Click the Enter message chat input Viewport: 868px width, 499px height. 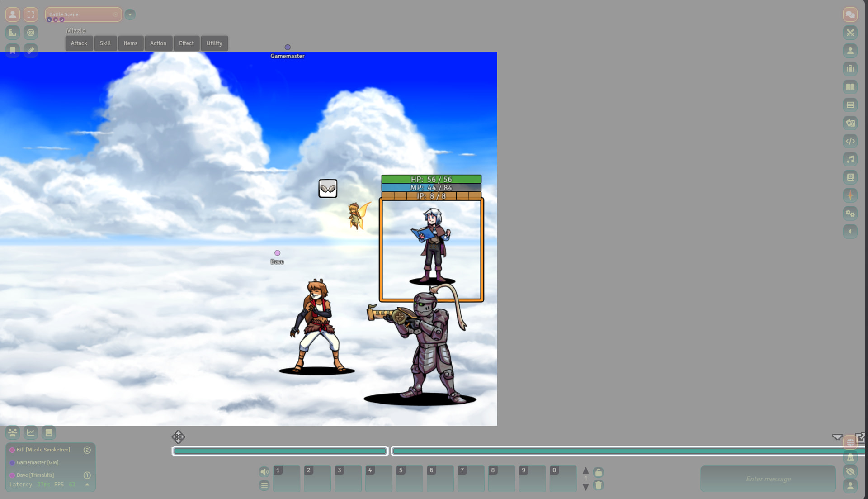pyautogui.click(x=768, y=479)
